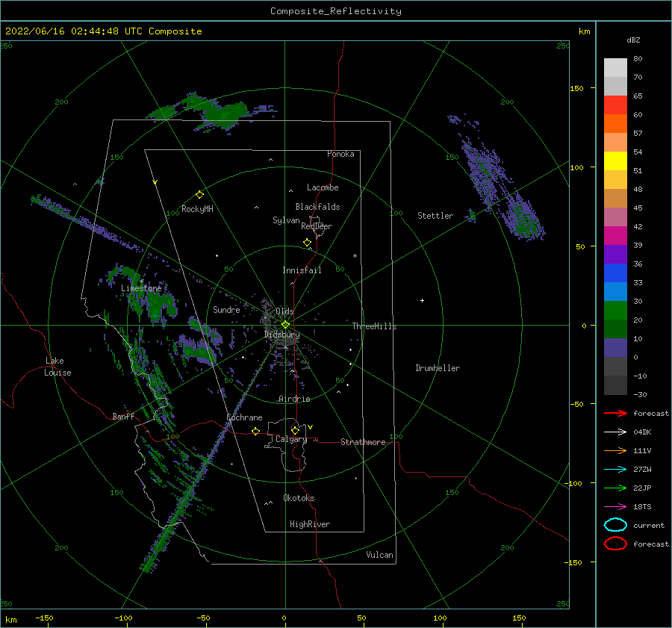Click the yellow diamond marker beside RockyMH

coord(199,195)
